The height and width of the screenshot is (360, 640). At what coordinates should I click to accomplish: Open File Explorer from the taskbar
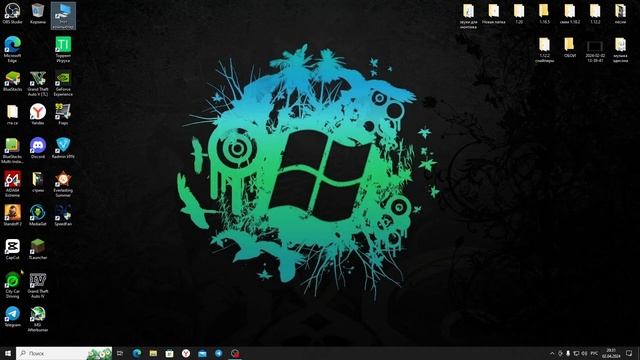click(153, 353)
